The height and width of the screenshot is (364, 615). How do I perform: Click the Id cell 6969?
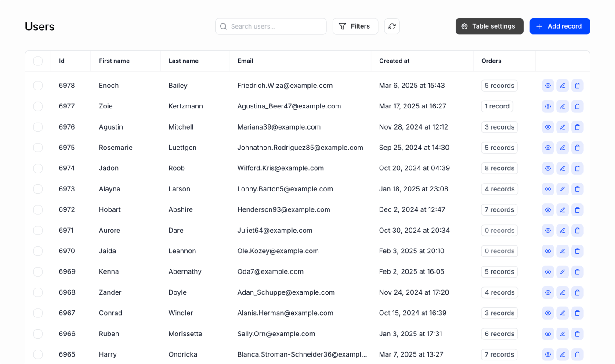[x=67, y=272]
